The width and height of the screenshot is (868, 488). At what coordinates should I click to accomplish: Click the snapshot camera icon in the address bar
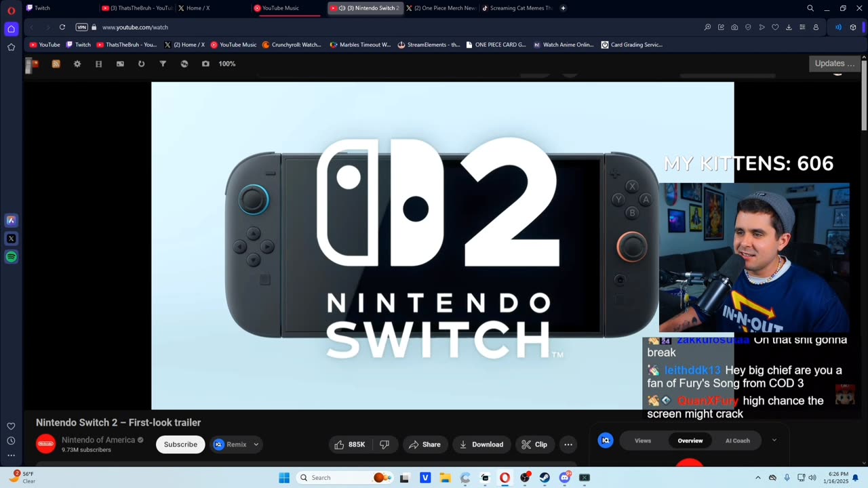click(734, 27)
